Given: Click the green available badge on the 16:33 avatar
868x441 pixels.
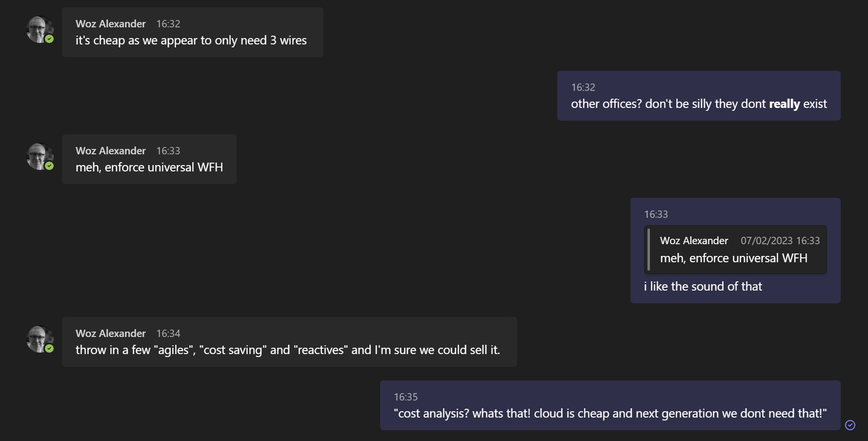Looking at the screenshot, I should (49, 166).
